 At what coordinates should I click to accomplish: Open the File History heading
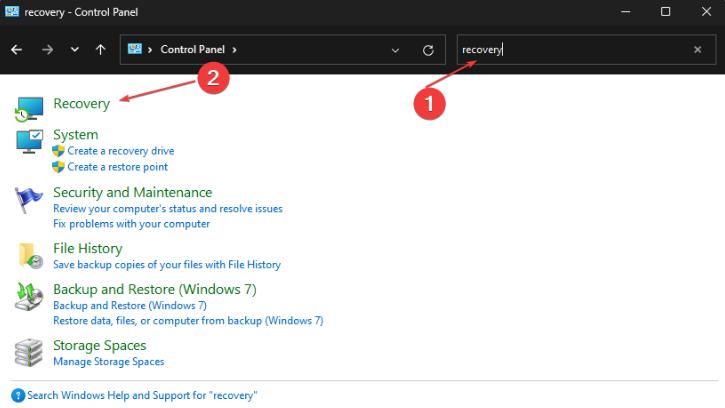click(x=87, y=248)
